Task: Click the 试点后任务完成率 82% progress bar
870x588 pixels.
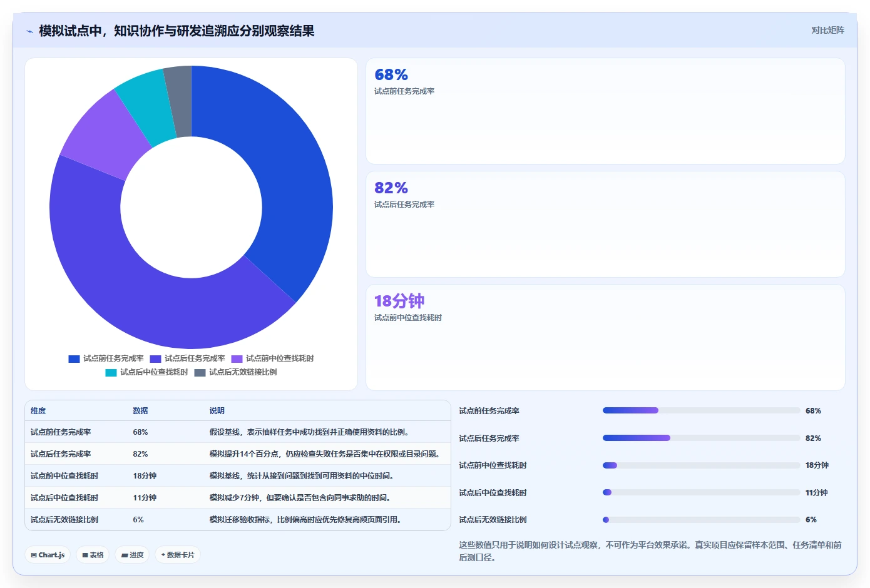Action: [x=701, y=438]
